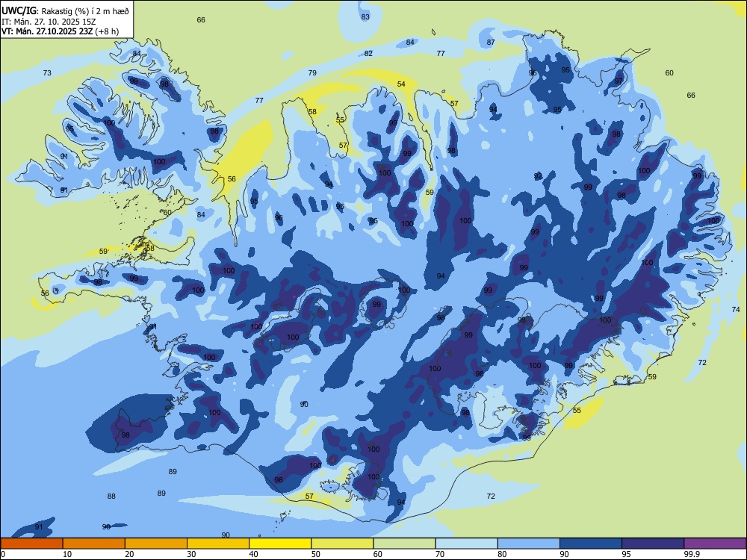The width and height of the screenshot is (747, 560).
Task: Select the bright yellow 40–50 legend swatch
Action: click(280, 544)
